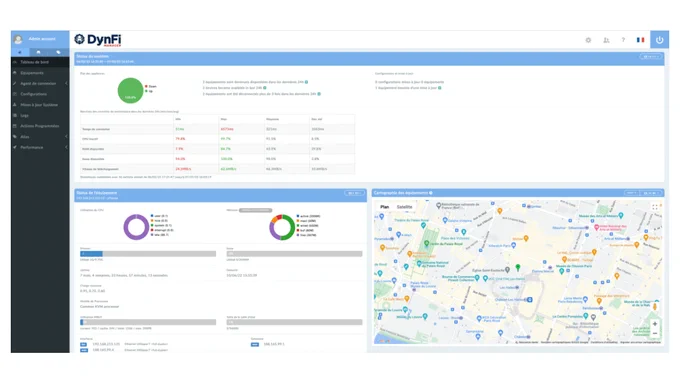The width and height of the screenshot is (680, 383).
Task: Switch map to Satellite view
Action: tap(404, 207)
